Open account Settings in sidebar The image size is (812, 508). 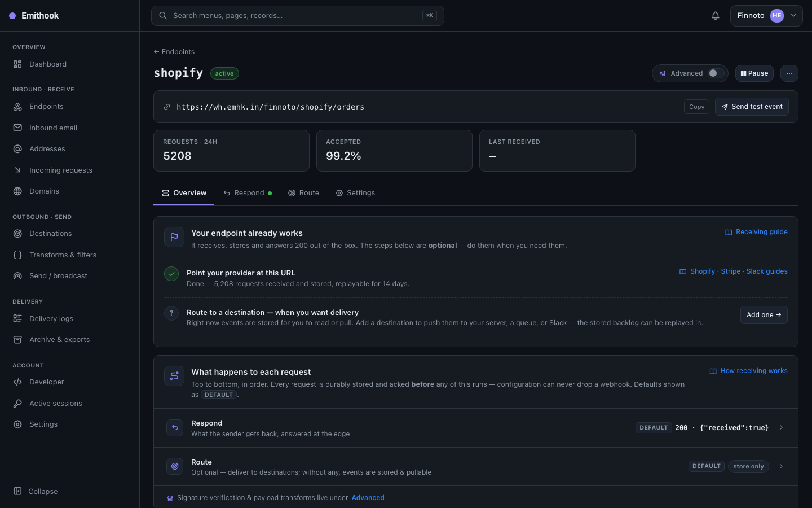pyautogui.click(x=70, y=424)
